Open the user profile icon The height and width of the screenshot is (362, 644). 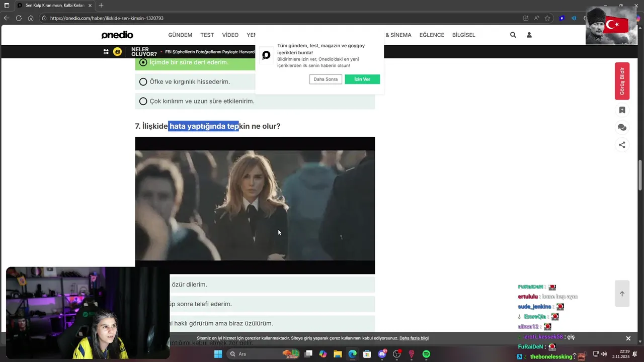[x=529, y=35]
